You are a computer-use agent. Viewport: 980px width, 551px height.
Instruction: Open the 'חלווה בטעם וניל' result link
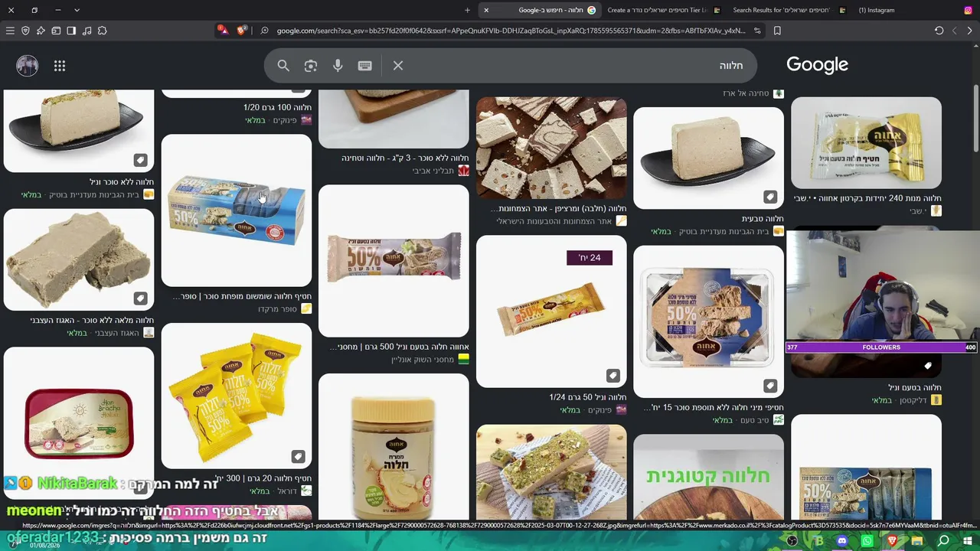click(915, 387)
